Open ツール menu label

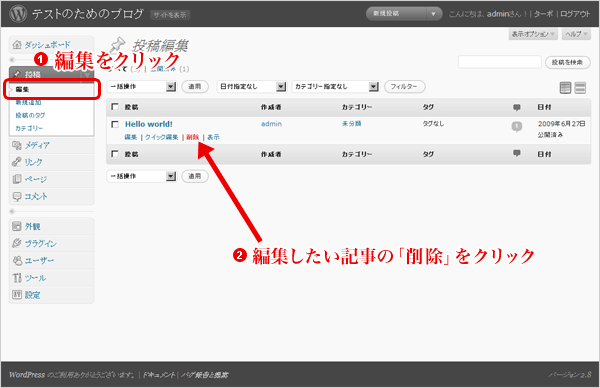[x=35, y=278]
